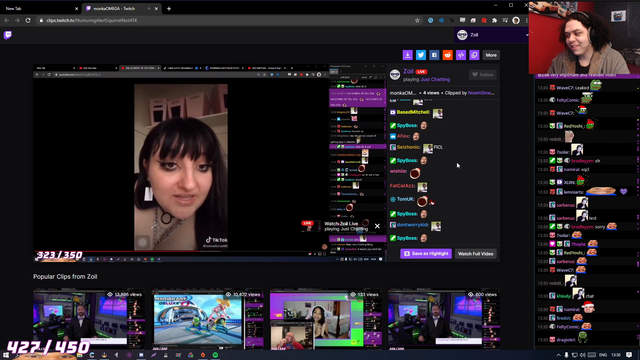This screenshot has width=640, height=360.
Task: Click TomUK username in clip chat
Action: 405,199
